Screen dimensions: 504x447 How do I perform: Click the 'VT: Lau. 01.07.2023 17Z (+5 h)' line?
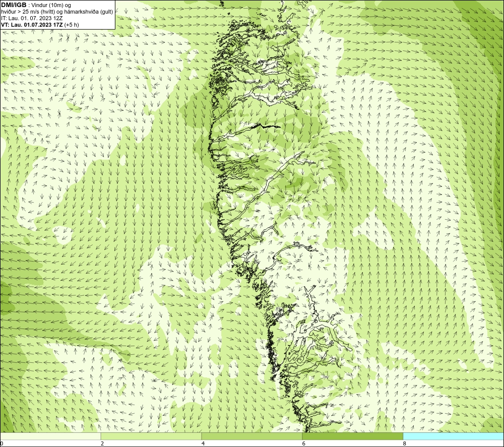pyautogui.click(x=40, y=24)
